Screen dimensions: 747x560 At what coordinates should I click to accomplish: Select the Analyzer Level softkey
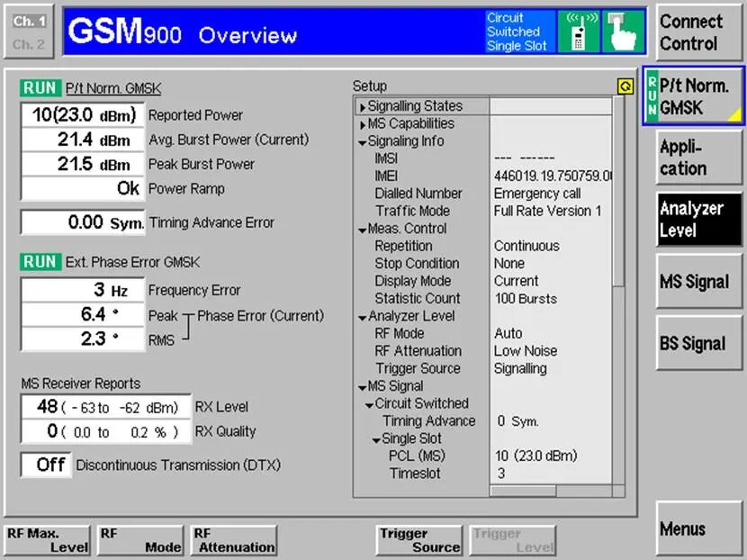coord(699,220)
